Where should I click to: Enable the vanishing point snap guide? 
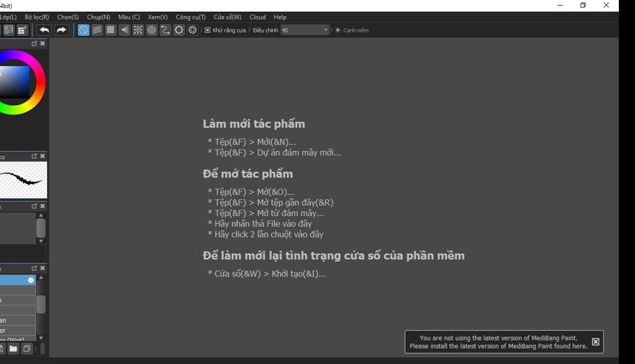pyautogui.click(x=124, y=30)
